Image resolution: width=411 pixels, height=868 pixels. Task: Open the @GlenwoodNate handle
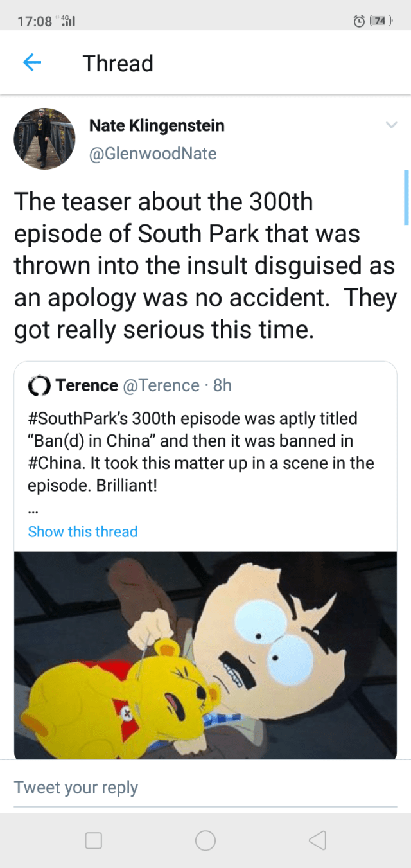(x=153, y=154)
